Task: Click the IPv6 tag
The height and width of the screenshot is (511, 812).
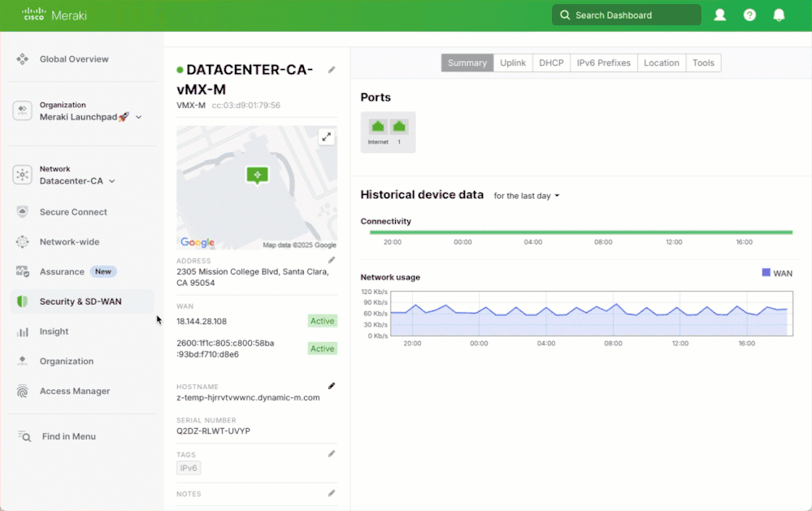Action: (189, 468)
